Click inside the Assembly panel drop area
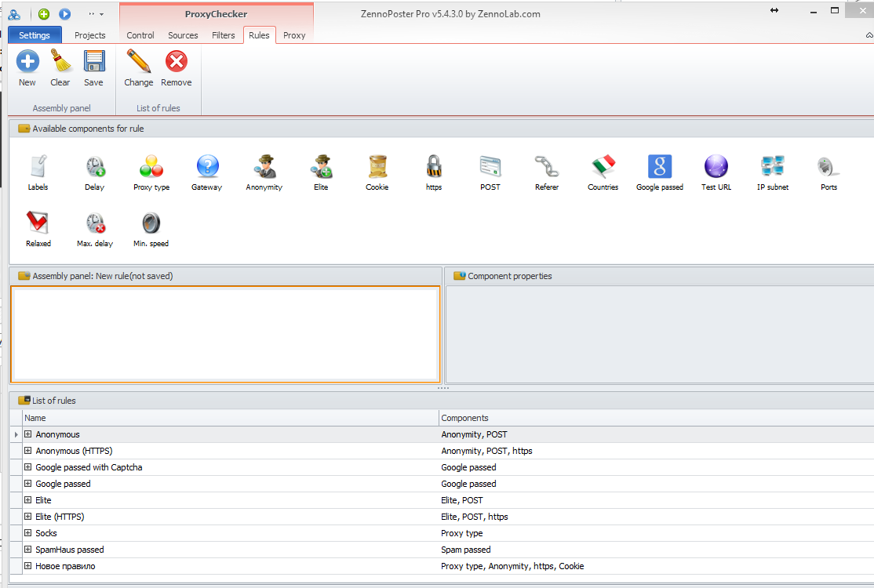 click(x=225, y=334)
